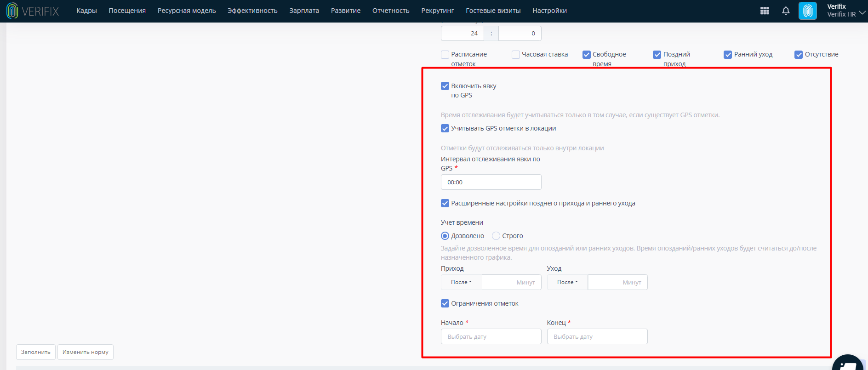The width and height of the screenshot is (868, 370).
Task: Select the Строго radio option
Action: pos(496,236)
